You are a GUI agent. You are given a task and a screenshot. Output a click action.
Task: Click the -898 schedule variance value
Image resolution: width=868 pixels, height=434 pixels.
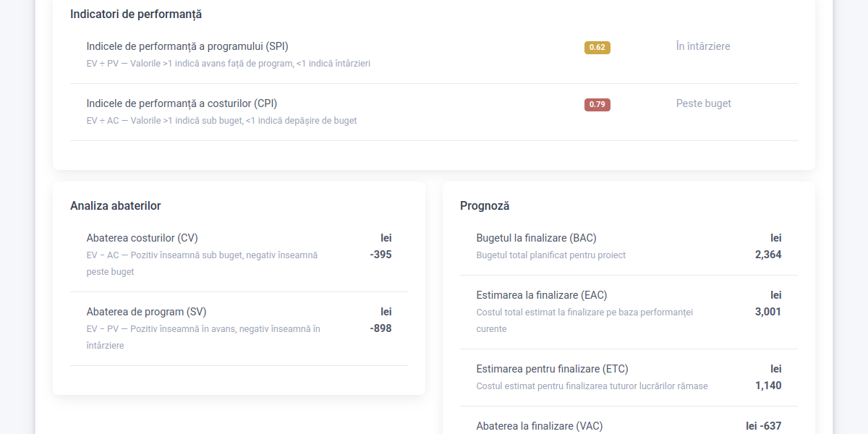[380, 328]
